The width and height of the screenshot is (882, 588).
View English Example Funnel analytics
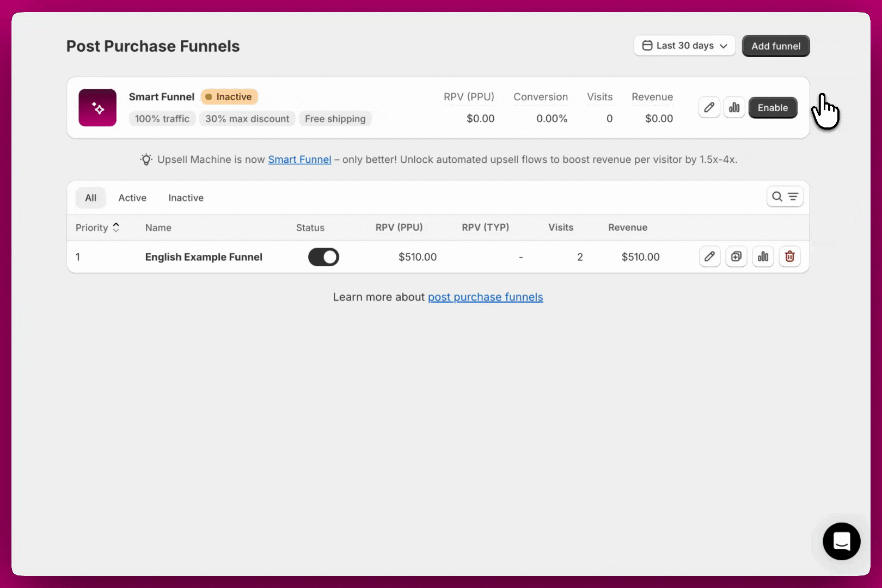tap(763, 256)
